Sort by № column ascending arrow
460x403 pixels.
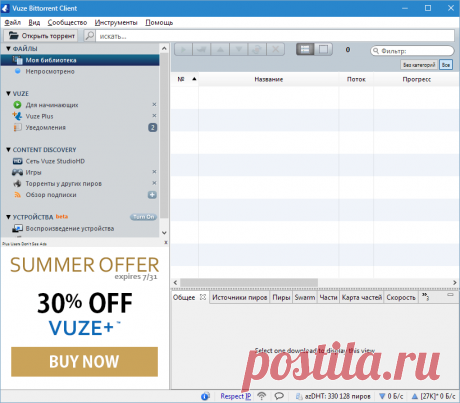click(x=194, y=79)
